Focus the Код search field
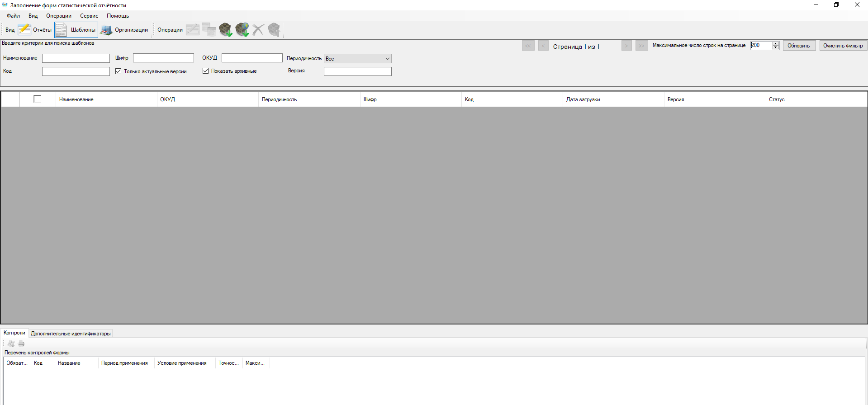This screenshot has height=405, width=868. pos(76,71)
